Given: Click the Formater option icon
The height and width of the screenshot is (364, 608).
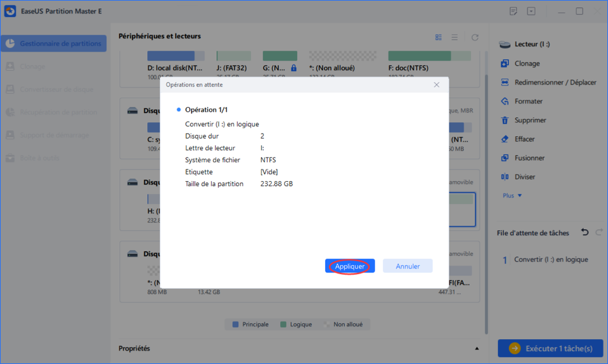Looking at the screenshot, I should 504,101.
